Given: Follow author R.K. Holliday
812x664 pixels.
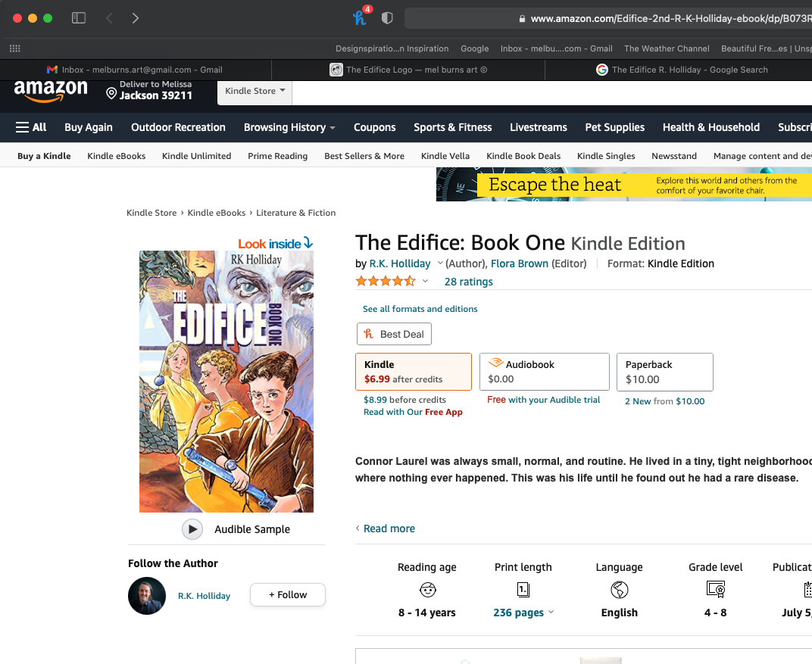Looking at the screenshot, I should point(288,594).
